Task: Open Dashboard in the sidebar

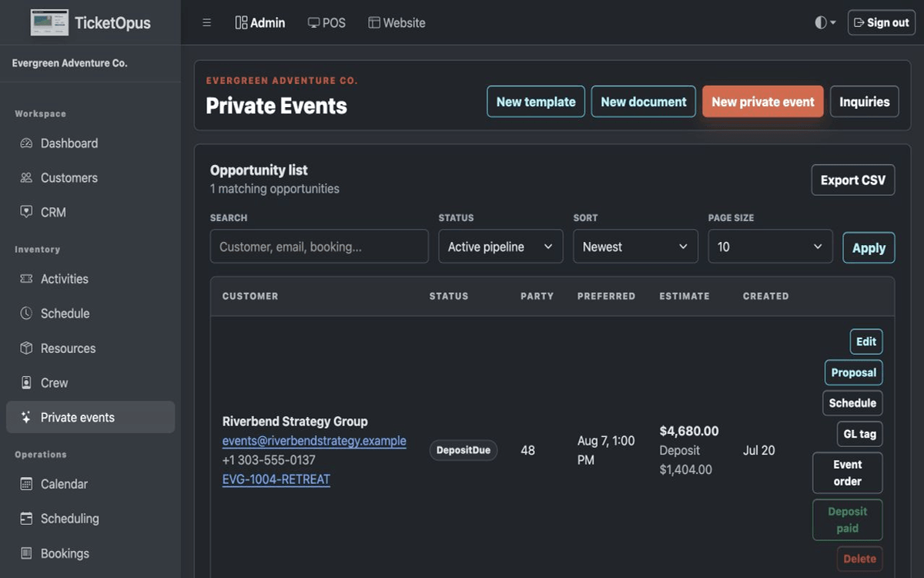Action: (x=91, y=143)
